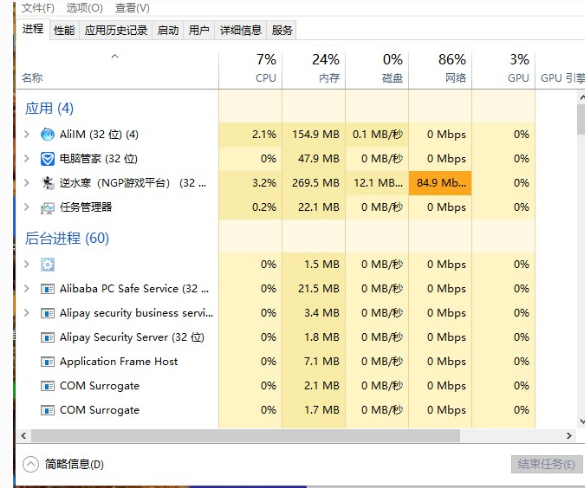Sort by CPU column header

tap(250, 69)
